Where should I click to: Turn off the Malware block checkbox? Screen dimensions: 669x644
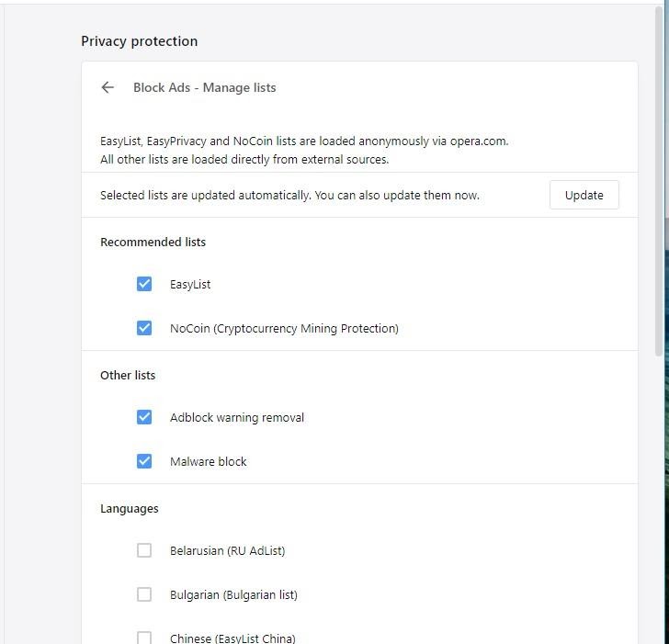coord(144,461)
